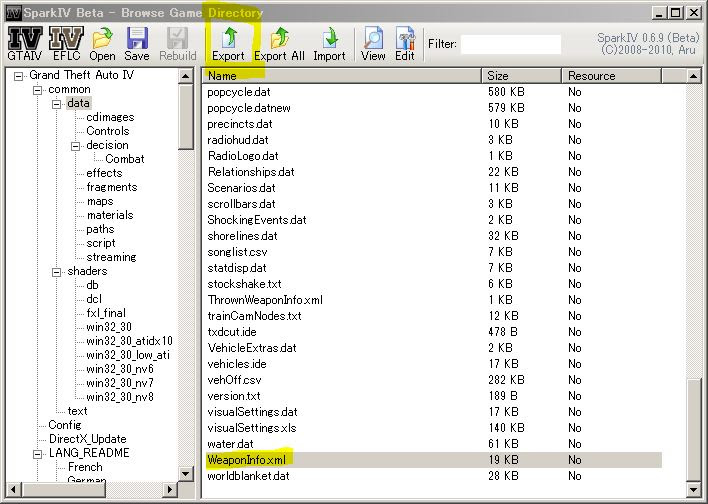Click tree horizontal scroll right arrow
This screenshot has width=708, height=504.
point(170,489)
